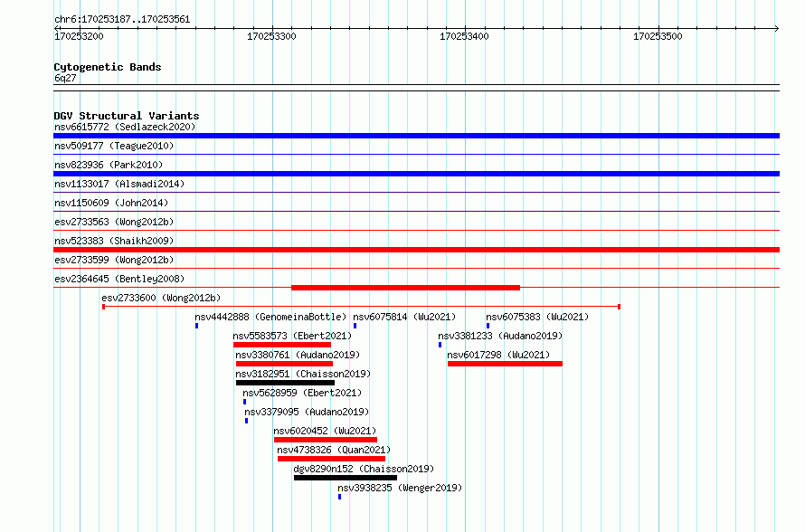Select nsv5628959 (Ebert2021) label
The height and width of the screenshot is (532, 805).
[x=302, y=393]
